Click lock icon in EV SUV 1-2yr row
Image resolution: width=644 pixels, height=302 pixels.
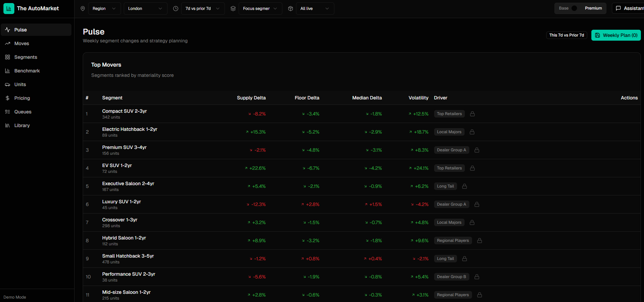[x=472, y=168]
